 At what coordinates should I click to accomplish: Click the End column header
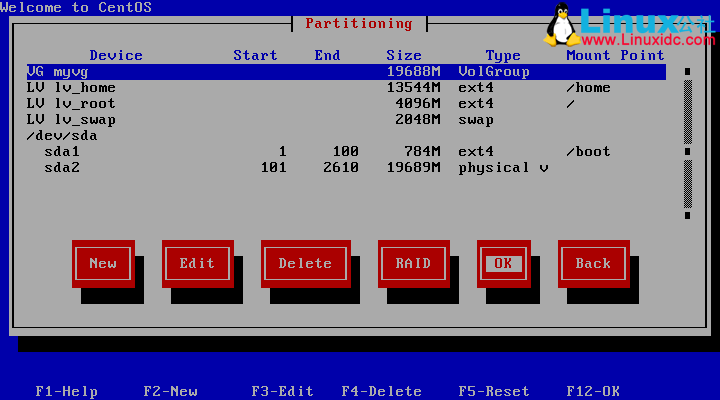[x=327, y=56]
